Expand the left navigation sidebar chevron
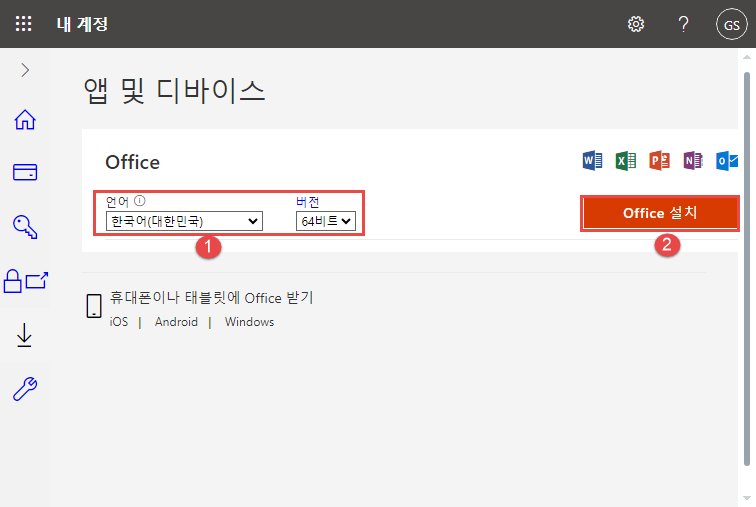756x507 pixels. (25, 70)
